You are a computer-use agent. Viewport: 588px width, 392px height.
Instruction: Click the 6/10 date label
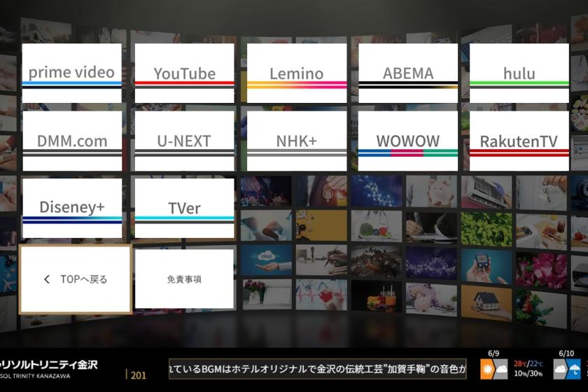click(566, 353)
